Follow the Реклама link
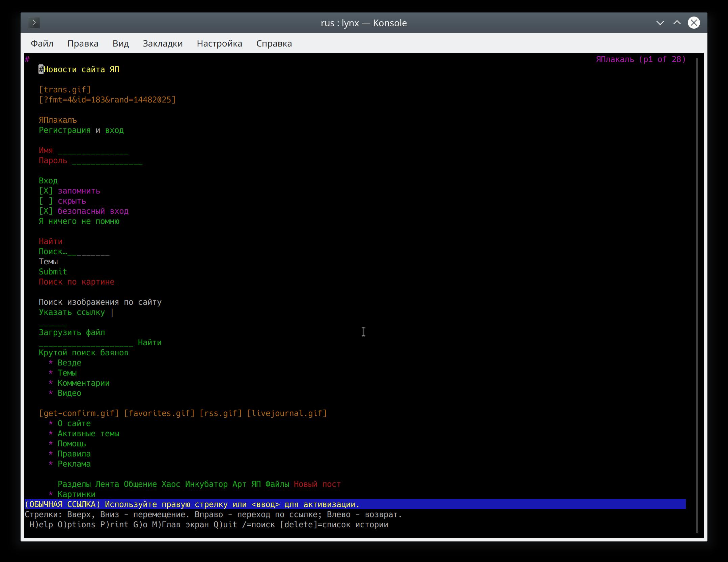 (x=74, y=464)
